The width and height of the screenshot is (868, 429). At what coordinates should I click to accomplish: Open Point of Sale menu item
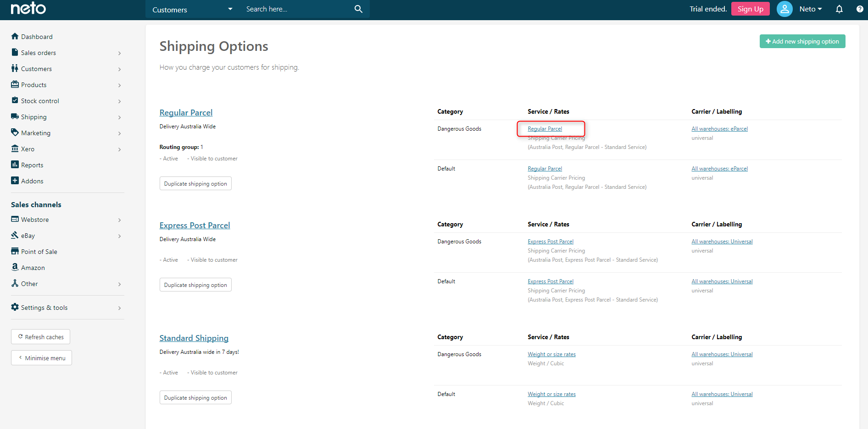39,252
